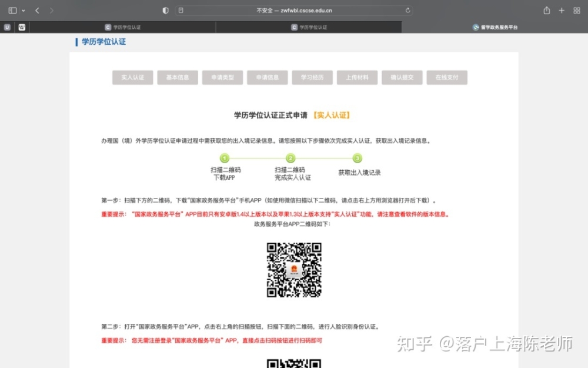Go back to the previous page
588x368 pixels.
pos(37,11)
